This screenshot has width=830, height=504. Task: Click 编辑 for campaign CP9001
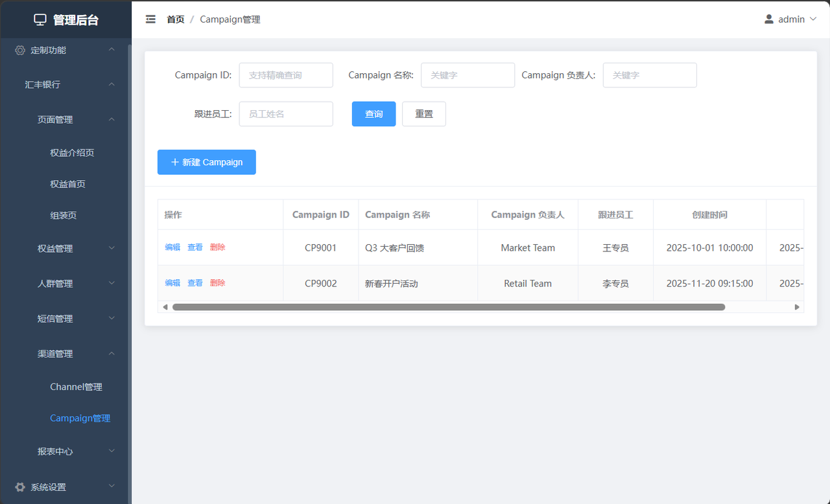(x=172, y=247)
